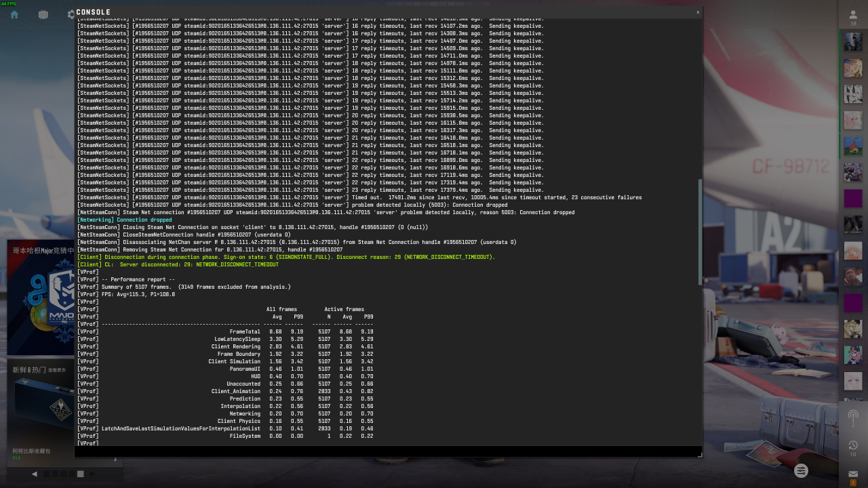This screenshot has width=868, height=488.
Task: Select the "Timed out. 17491.2ms" log line
Action: pyautogui.click(x=359, y=197)
